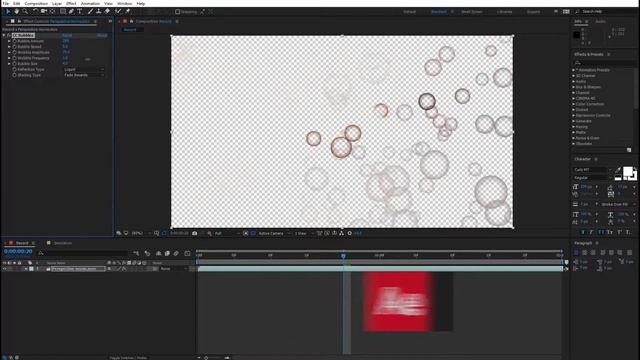Click the Draft 3D icon in timeline

click(147, 253)
